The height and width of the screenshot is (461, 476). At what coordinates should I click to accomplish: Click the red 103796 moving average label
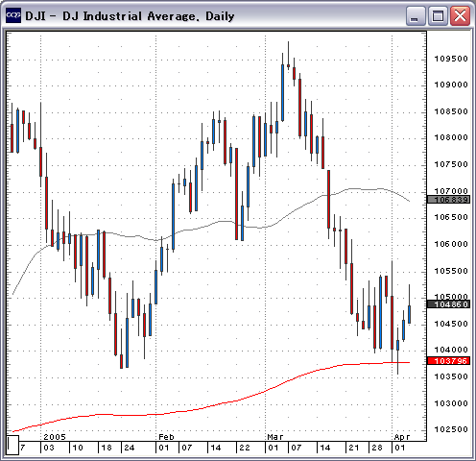pos(448,361)
